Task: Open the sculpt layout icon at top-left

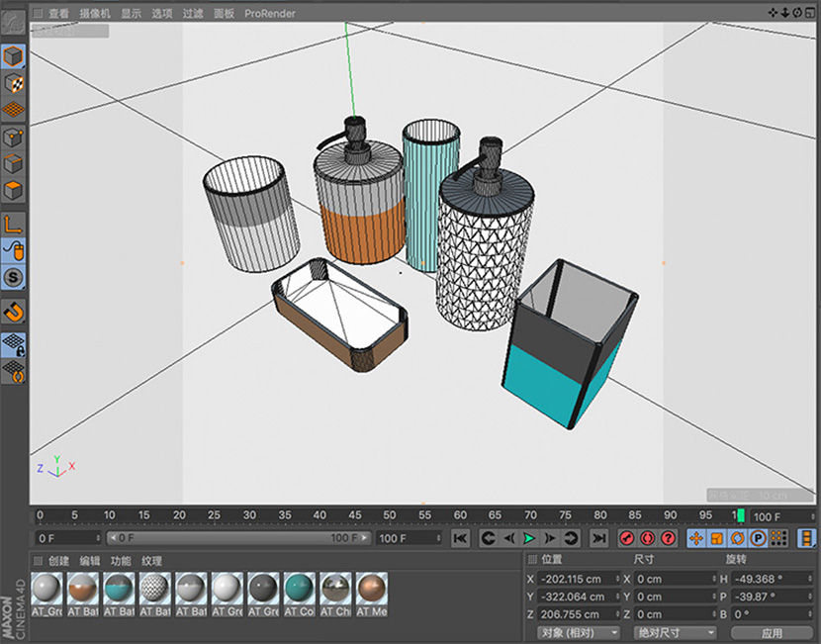Action: (x=13, y=23)
